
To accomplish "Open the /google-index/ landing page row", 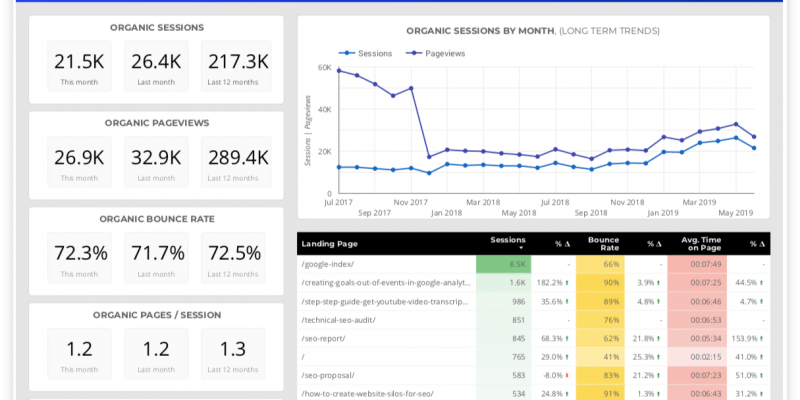I will point(328,265).
